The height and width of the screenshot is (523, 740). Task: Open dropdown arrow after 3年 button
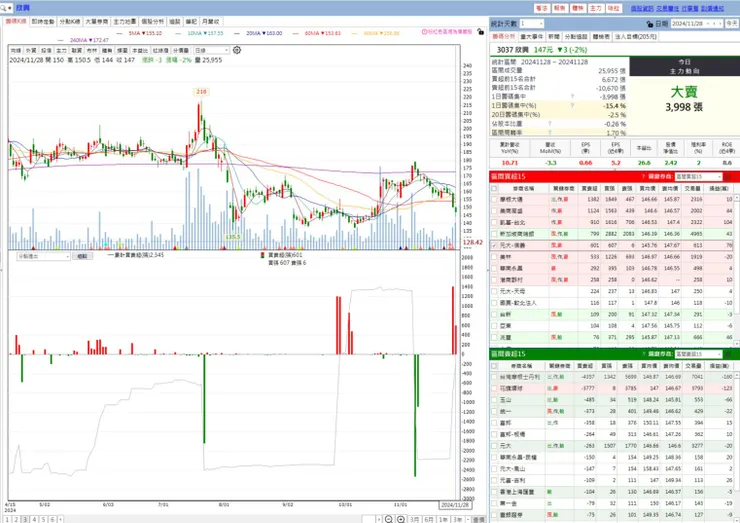[468, 519]
